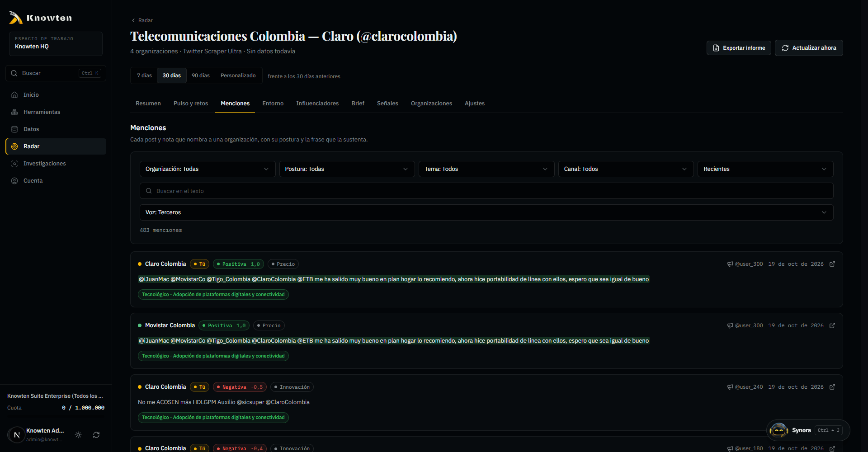Image resolution: width=868 pixels, height=452 pixels.
Task: Open external link for first Claro Colombia mention
Action: 832,264
